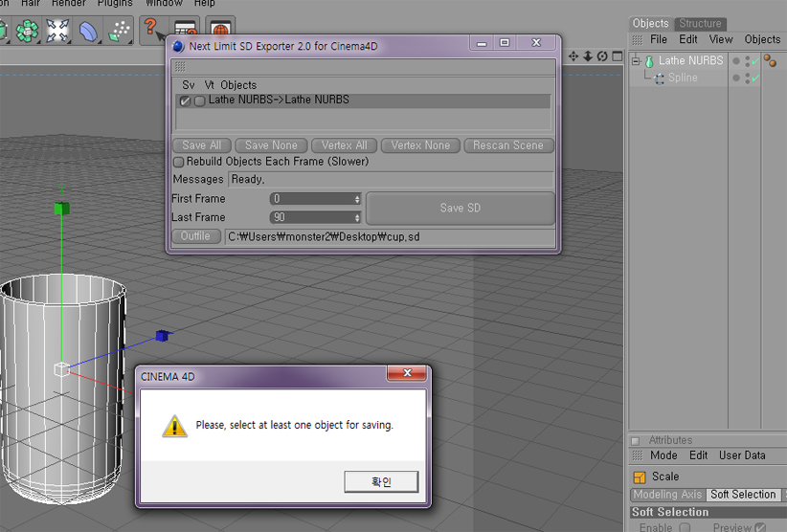
Task: Select the Modeling Axis tab
Action: pyautogui.click(x=667, y=495)
